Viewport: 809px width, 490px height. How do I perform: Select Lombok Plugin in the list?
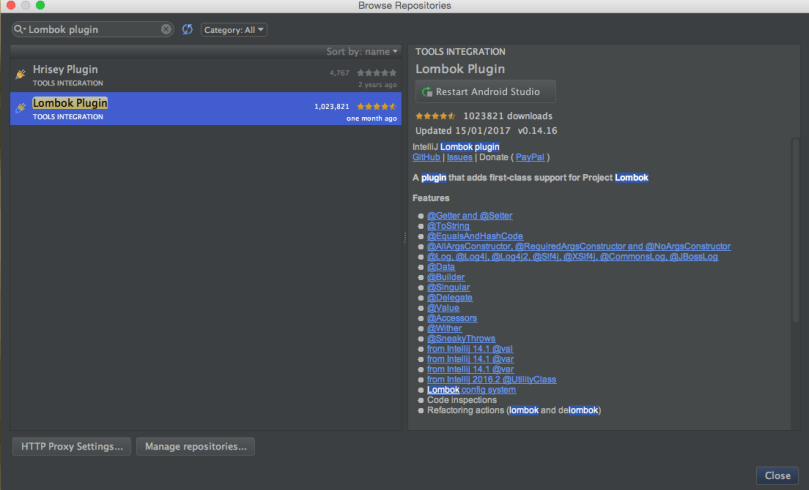tap(150, 109)
